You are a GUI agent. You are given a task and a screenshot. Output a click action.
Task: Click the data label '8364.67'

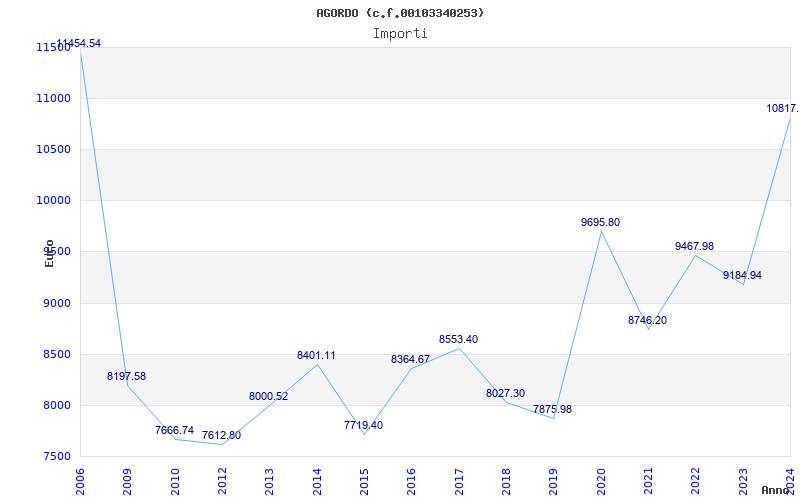point(411,360)
